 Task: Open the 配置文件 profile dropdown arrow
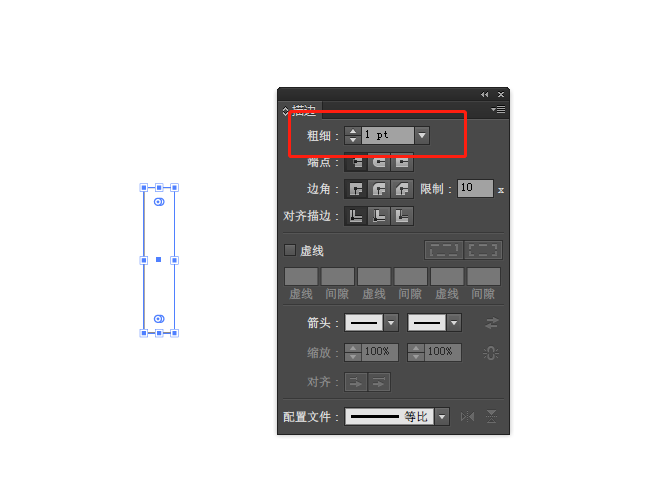pos(442,417)
